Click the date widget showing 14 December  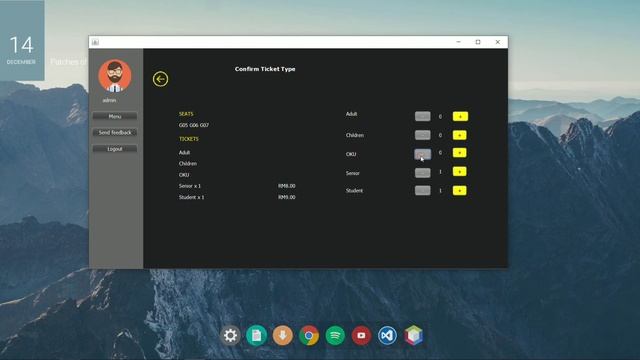coord(22,40)
